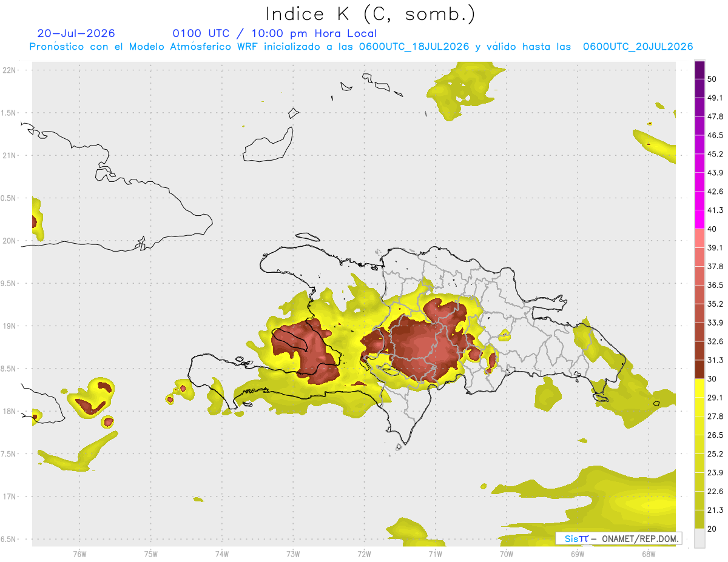Click the color scale value '43.9'
728x562 pixels.
point(715,173)
